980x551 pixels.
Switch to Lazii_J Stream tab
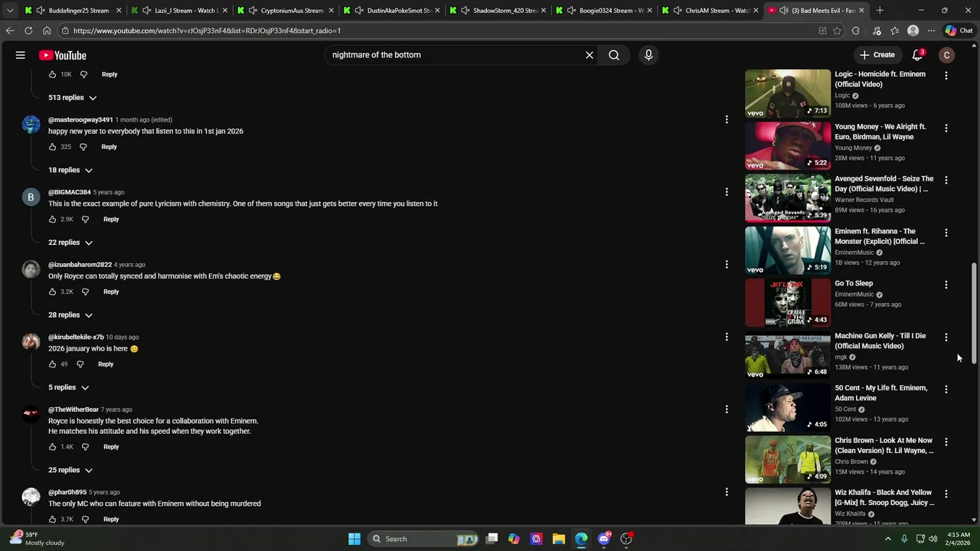pos(180,11)
